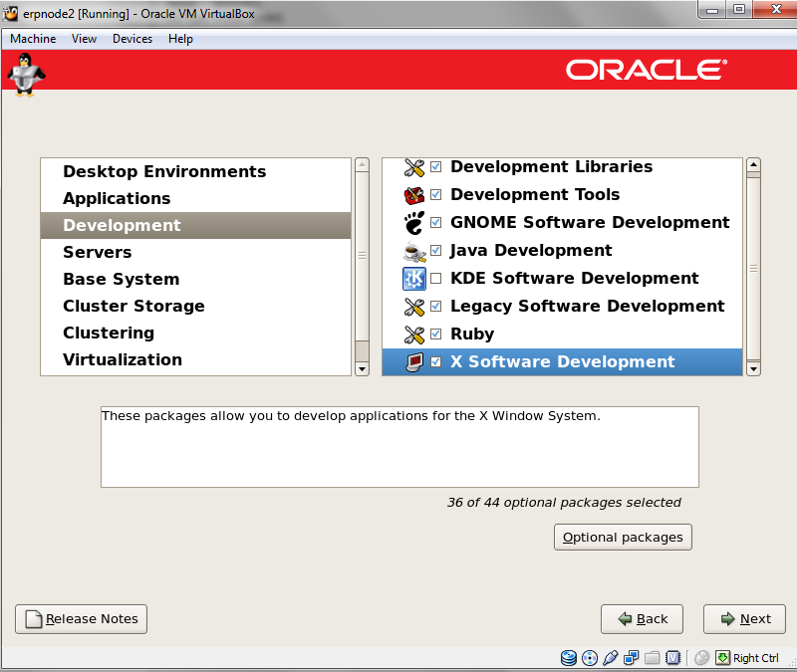797x672 pixels.
Task: Go Back to the previous step
Action: click(x=642, y=619)
